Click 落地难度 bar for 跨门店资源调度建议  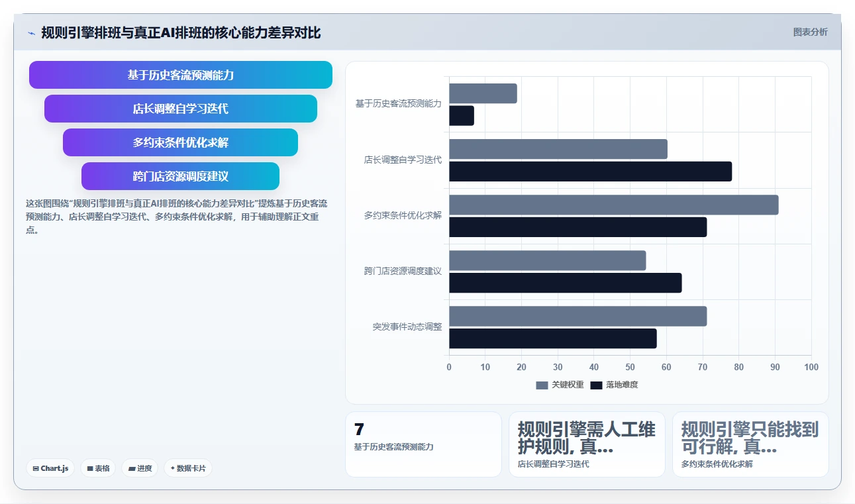566,283
